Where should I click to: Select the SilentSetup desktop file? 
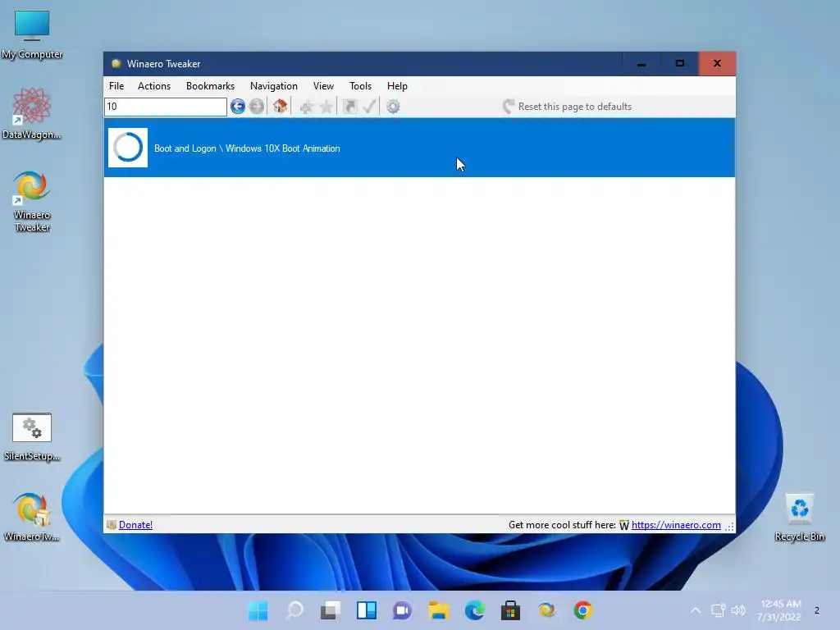click(32, 437)
